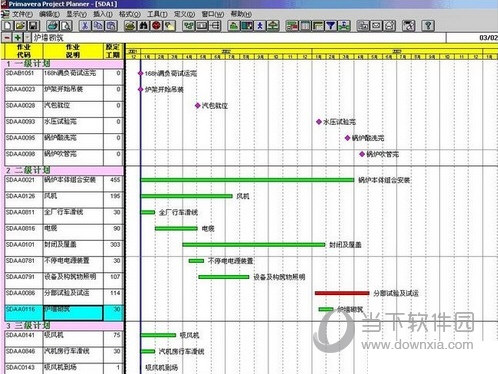Click the long green bar in SDAA0021 row

coord(247,180)
